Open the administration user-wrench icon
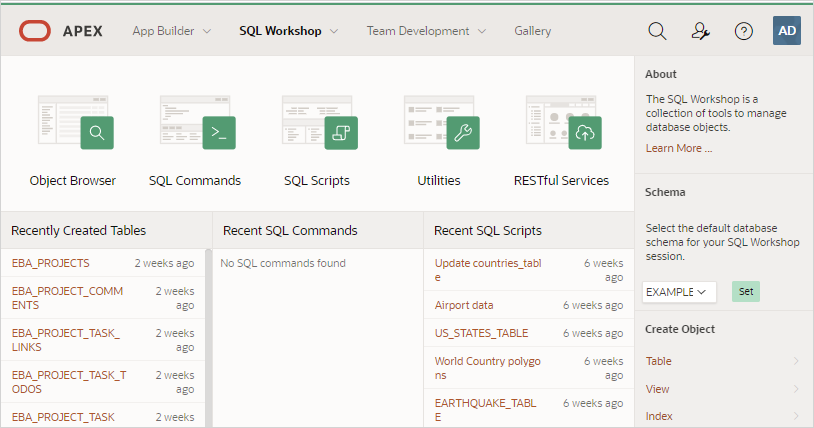Image resolution: width=814 pixels, height=428 pixels. [700, 31]
